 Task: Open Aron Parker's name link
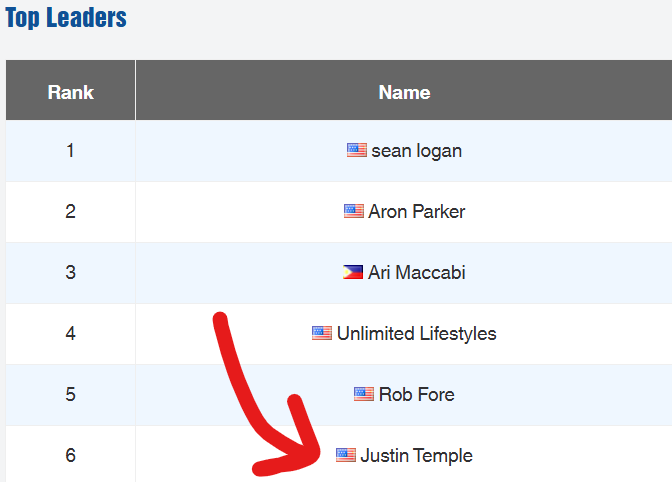[x=416, y=212]
